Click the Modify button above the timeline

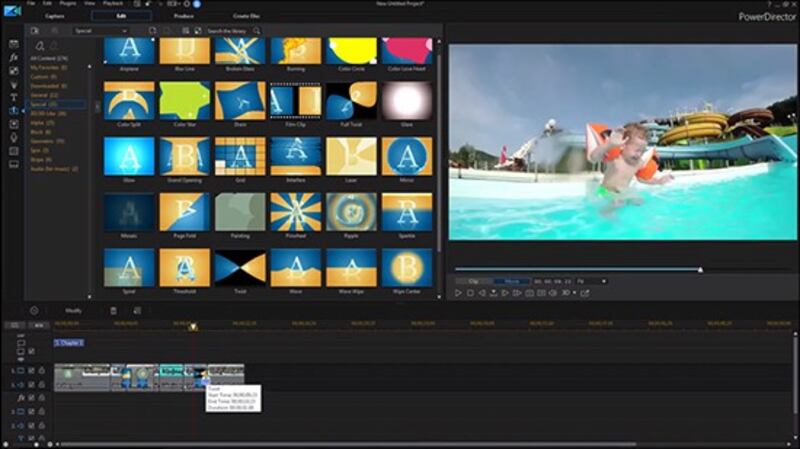tap(73, 311)
